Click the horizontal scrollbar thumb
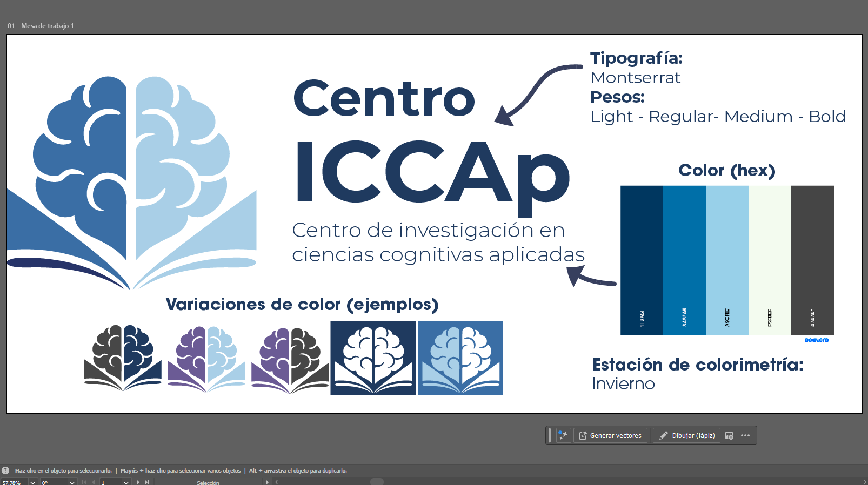 (377, 482)
